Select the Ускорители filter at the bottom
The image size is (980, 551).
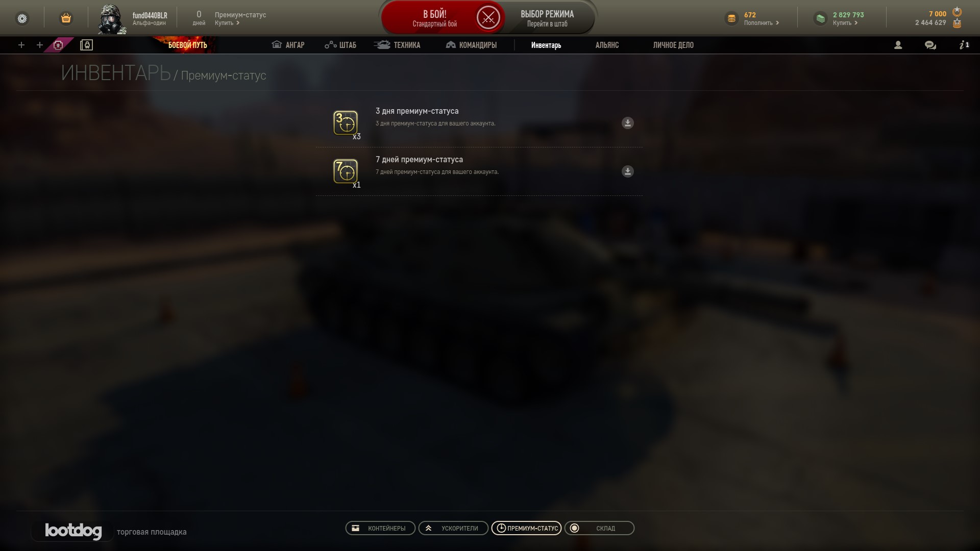[453, 528]
